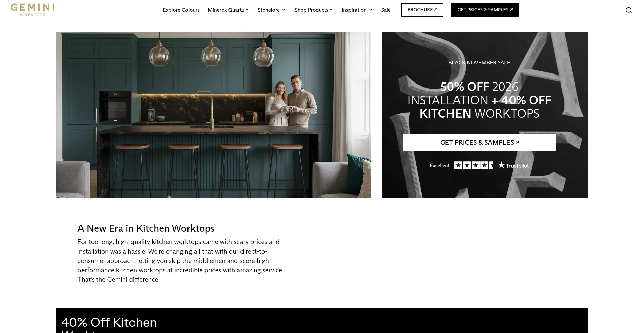Click the arrow icon on header Brochure button
The height and width of the screenshot is (333, 644).
[x=436, y=10]
